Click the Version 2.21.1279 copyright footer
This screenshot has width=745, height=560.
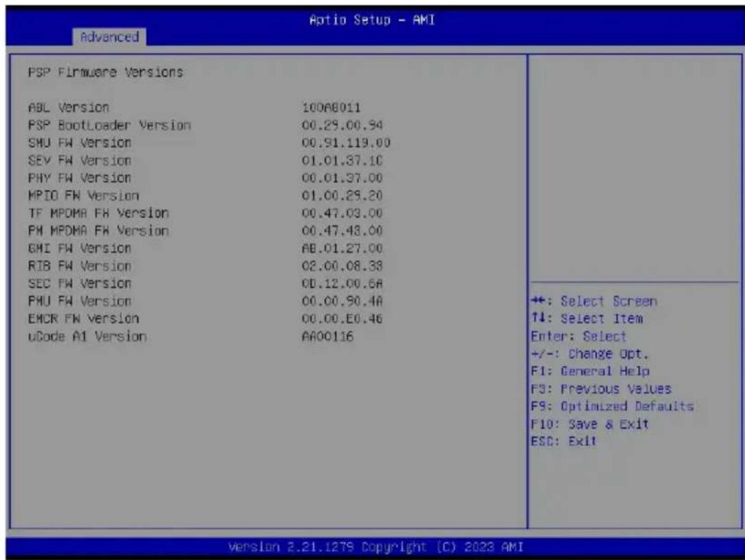(376, 547)
